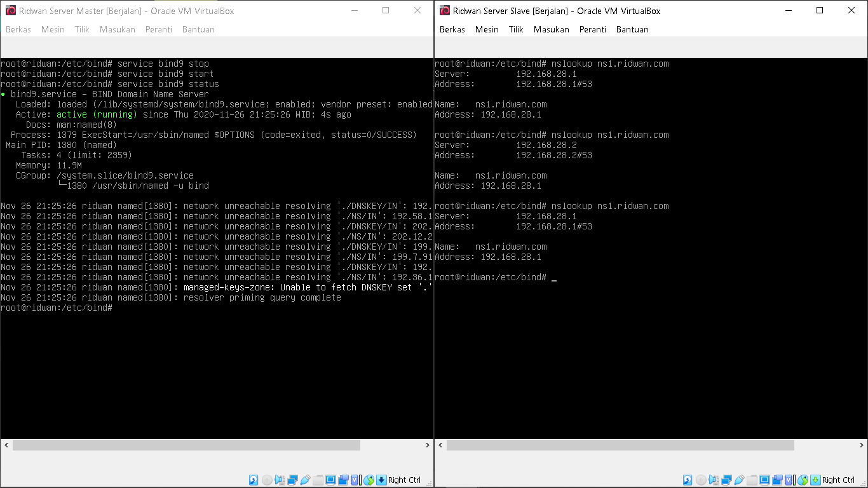This screenshot has width=868, height=488.
Task: Toggle recording via Master recording icon
Action: point(344,480)
